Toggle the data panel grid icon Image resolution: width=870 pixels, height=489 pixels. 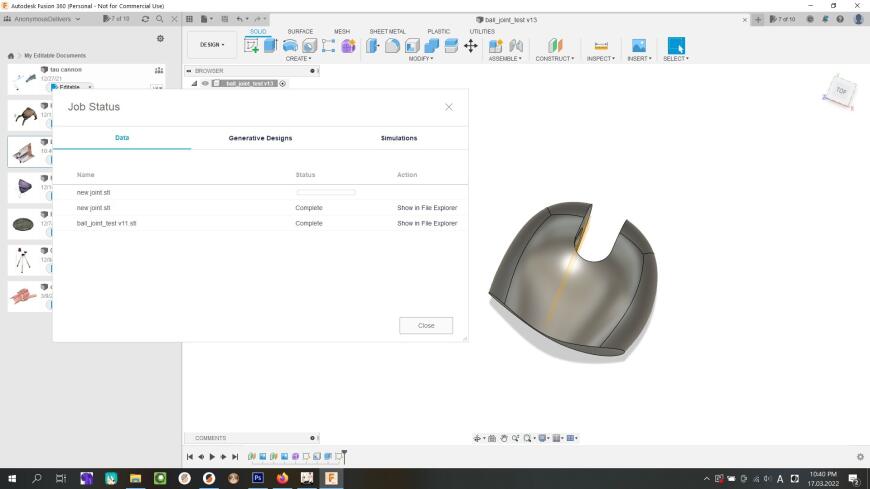189,19
